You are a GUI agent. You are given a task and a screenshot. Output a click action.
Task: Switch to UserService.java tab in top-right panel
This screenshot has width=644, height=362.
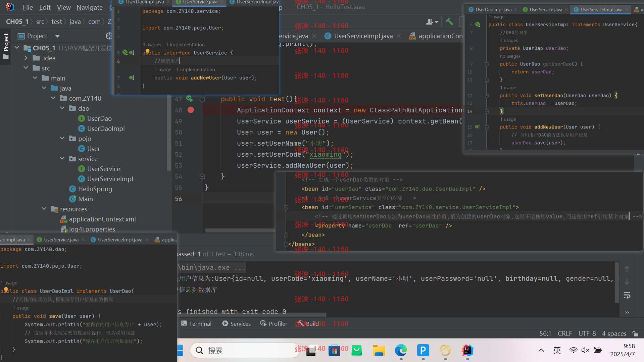point(546,9)
